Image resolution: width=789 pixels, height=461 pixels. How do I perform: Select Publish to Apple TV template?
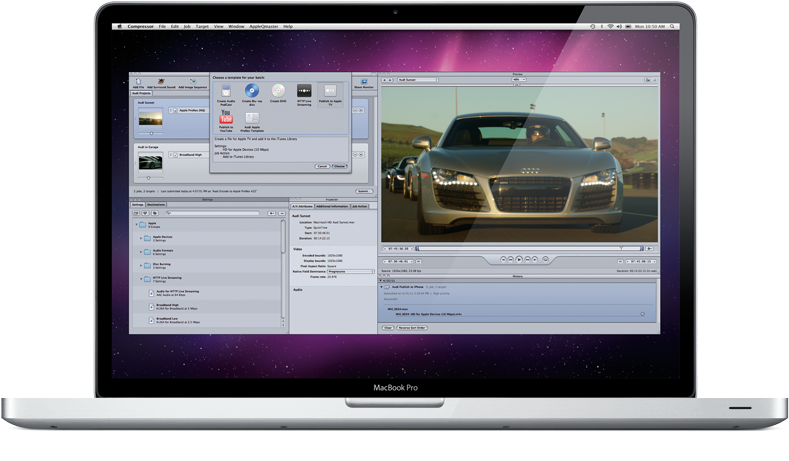pos(329,92)
